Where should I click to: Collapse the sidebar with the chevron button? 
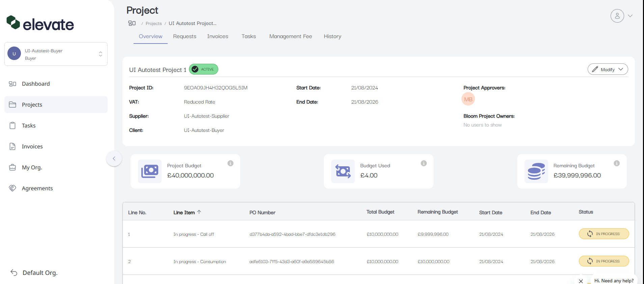click(114, 159)
